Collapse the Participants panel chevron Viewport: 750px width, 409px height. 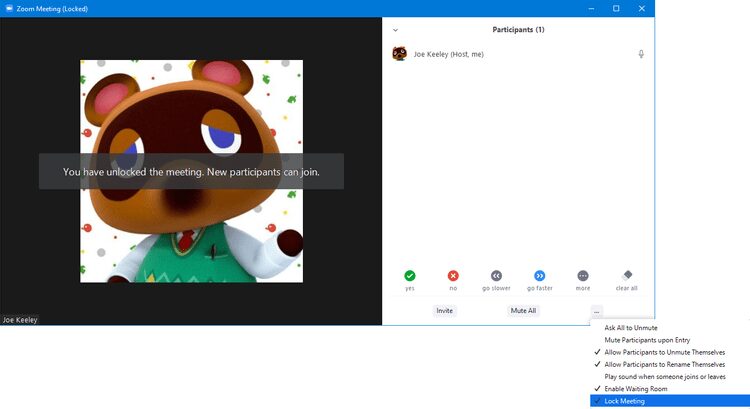click(395, 30)
